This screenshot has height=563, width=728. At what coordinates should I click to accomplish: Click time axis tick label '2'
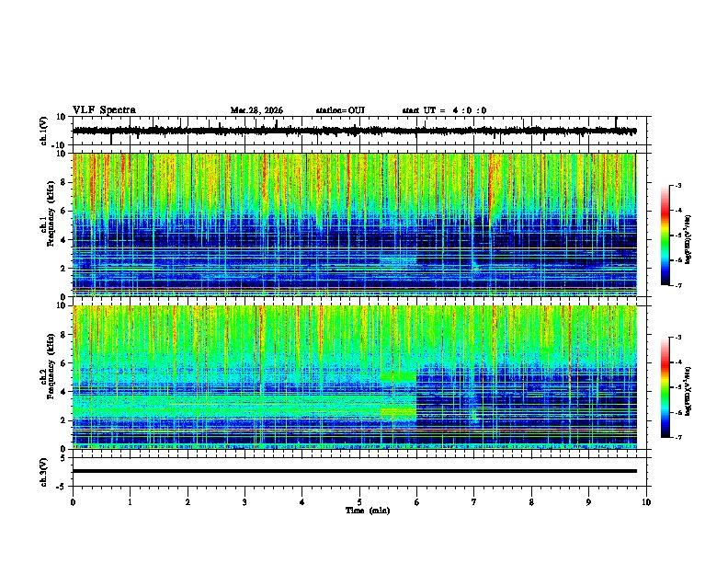(x=188, y=502)
